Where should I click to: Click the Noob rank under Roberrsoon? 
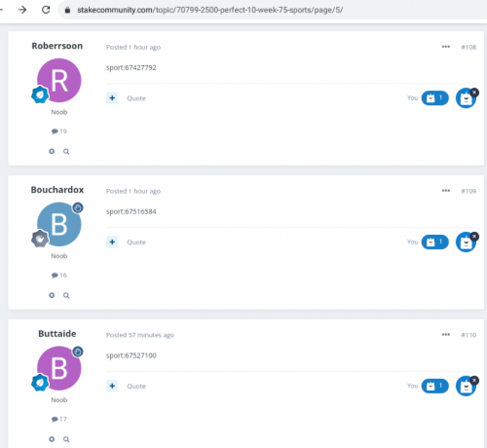(x=59, y=112)
